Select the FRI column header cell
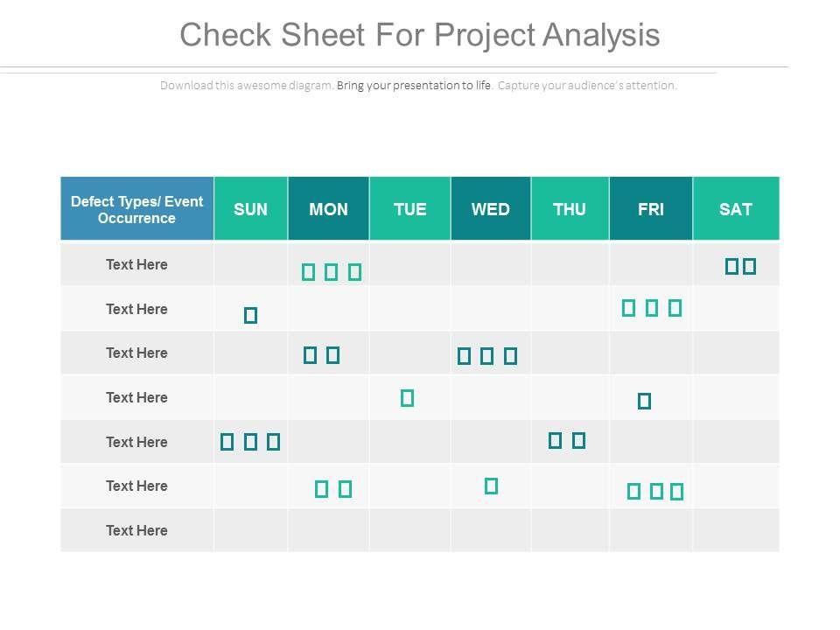The image size is (840, 630). click(650, 209)
